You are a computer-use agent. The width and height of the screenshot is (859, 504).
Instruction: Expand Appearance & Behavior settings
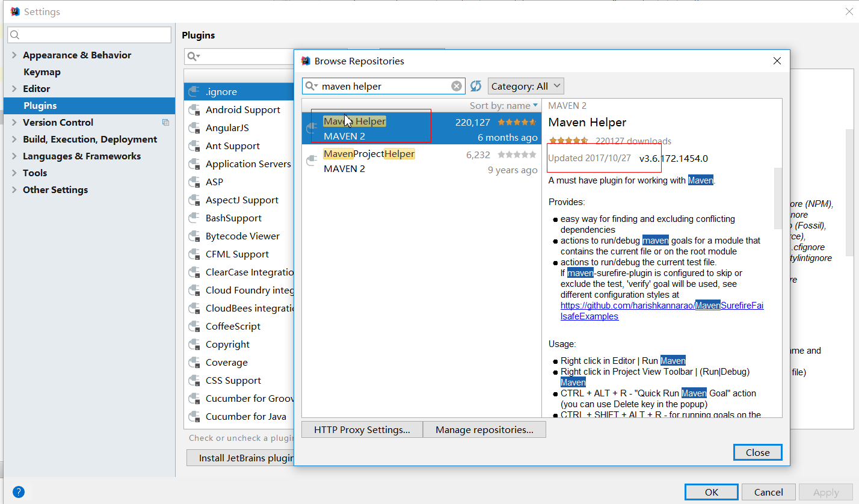tap(14, 55)
